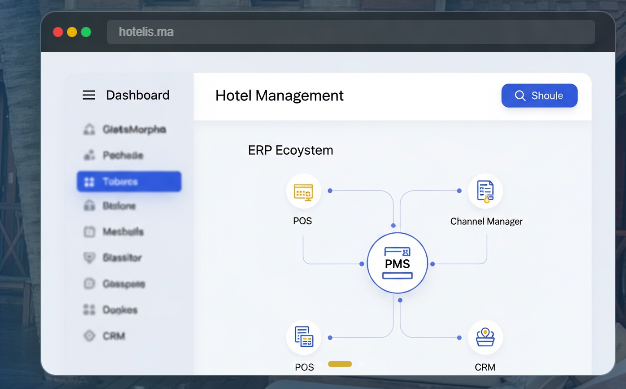Click the hotelis.ma address bar
The image size is (626, 389).
pyautogui.click(x=351, y=32)
